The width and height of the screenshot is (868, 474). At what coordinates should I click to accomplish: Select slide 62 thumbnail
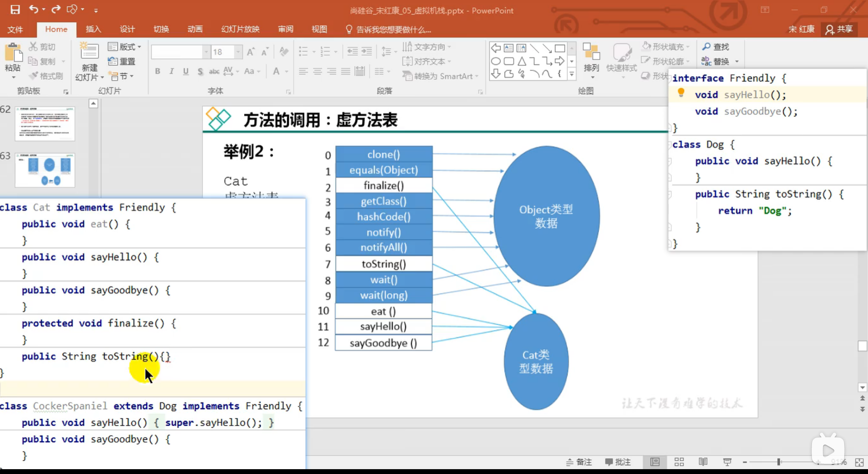[45, 123]
